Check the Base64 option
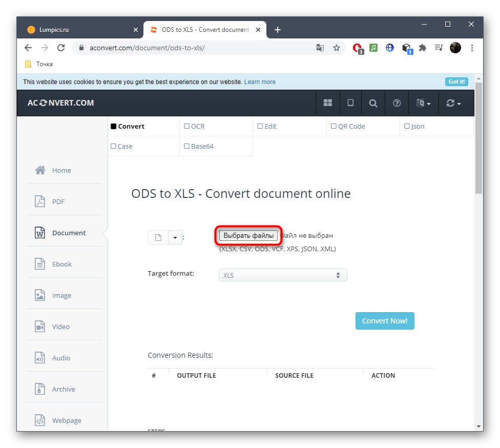 point(187,146)
